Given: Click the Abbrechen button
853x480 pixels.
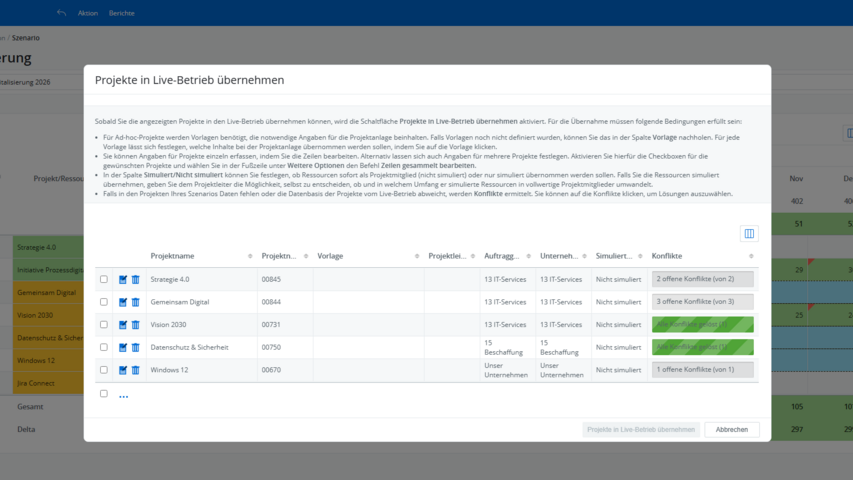Looking at the screenshot, I should pyautogui.click(x=731, y=429).
